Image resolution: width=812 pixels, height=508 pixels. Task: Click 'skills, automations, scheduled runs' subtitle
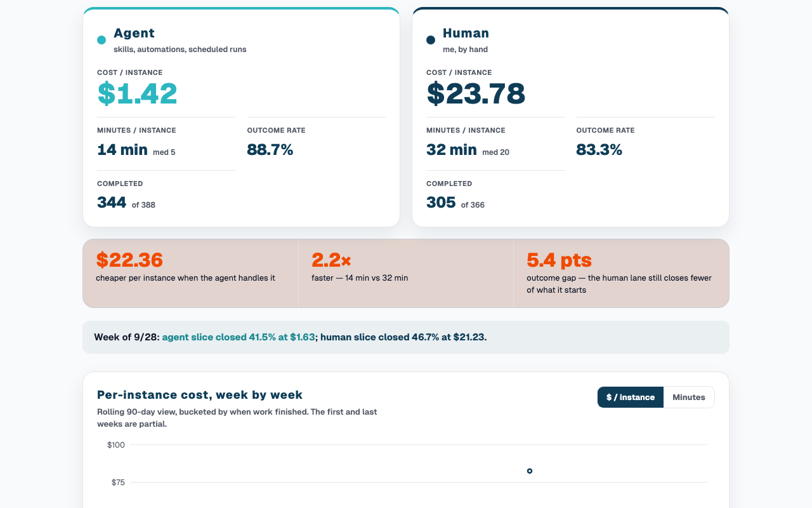click(180, 50)
